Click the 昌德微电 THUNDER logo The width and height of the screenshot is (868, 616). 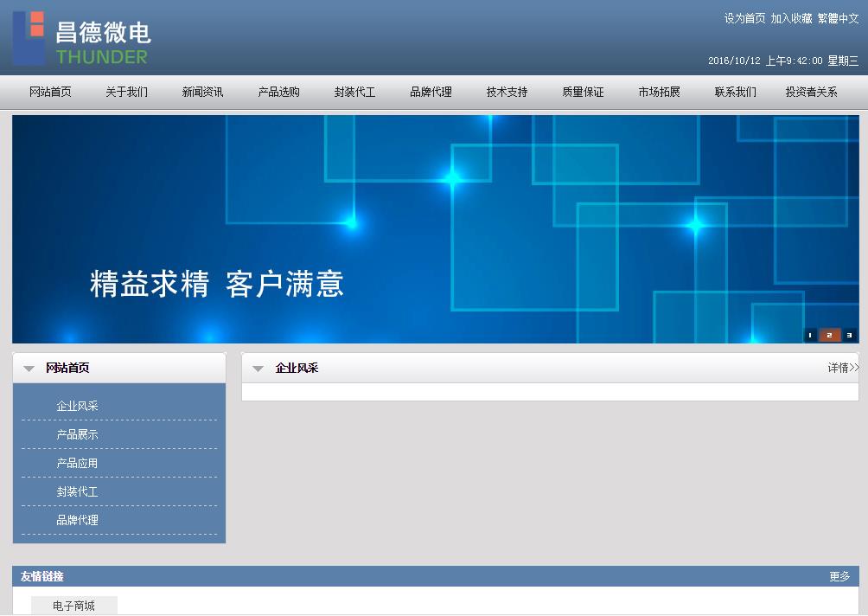pyautogui.click(x=81, y=38)
